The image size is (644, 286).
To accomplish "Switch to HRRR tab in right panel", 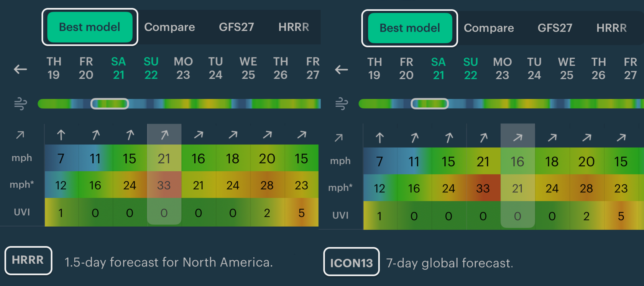I will coord(611,28).
